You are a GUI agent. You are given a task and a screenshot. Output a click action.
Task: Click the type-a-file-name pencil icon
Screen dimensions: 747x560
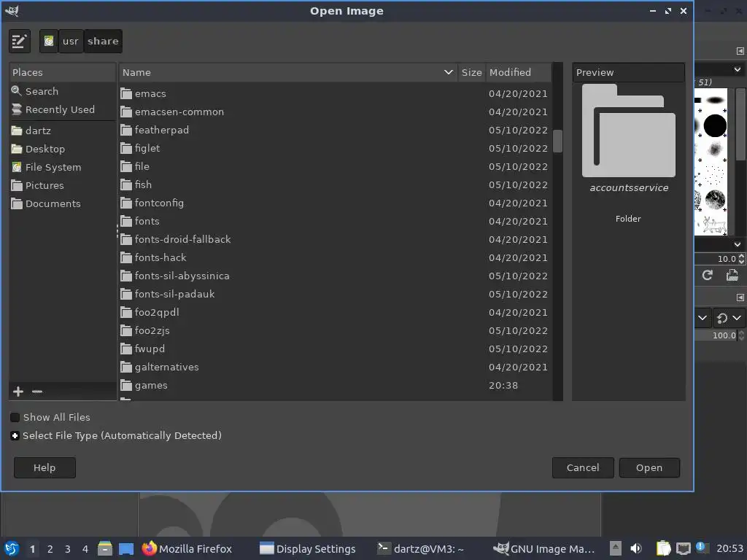click(x=20, y=42)
